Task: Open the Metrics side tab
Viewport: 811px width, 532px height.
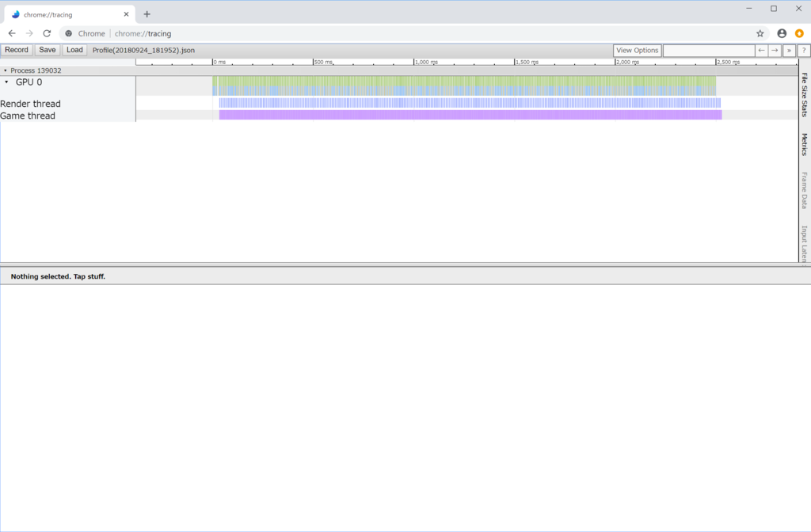Action: coord(805,144)
